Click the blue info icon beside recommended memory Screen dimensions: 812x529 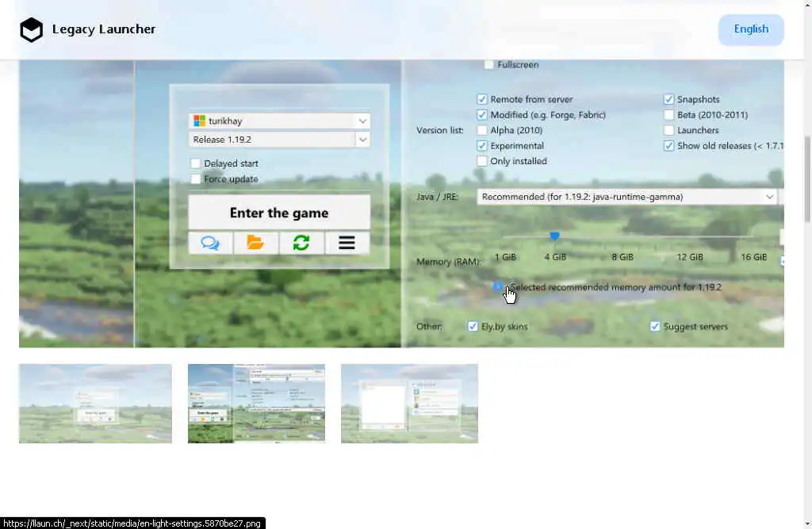click(497, 286)
